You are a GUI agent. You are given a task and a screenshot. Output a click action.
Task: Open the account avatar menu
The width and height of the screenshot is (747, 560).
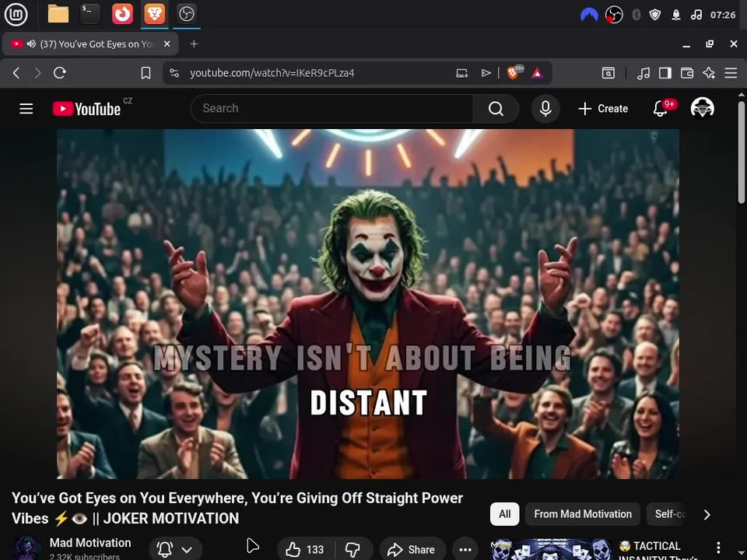coord(702,109)
